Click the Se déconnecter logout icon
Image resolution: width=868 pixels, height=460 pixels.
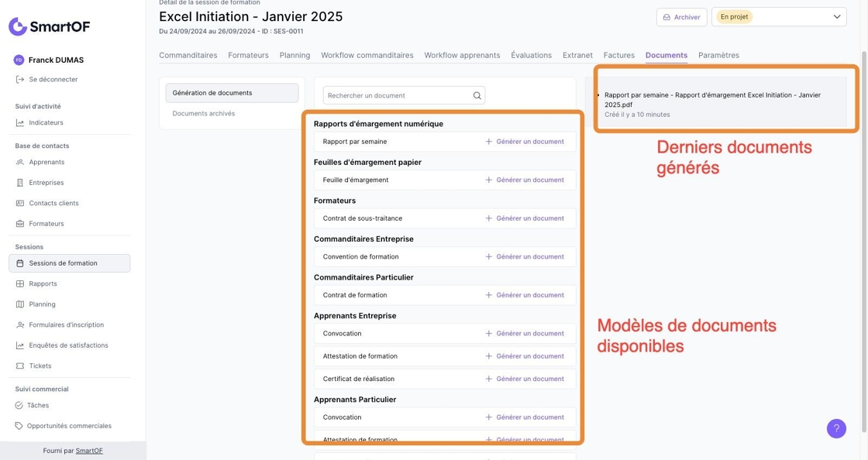tap(20, 80)
